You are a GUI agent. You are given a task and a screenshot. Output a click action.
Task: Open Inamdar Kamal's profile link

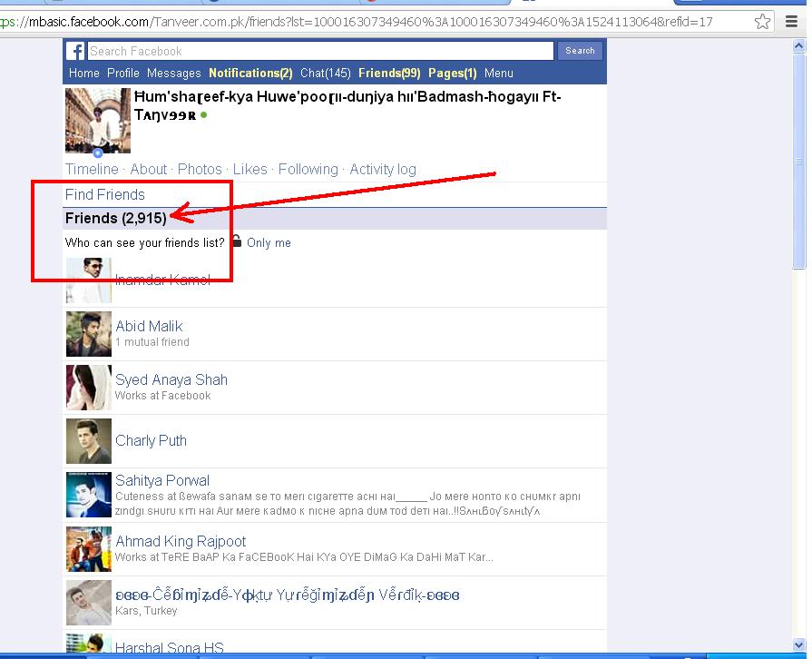coord(162,280)
